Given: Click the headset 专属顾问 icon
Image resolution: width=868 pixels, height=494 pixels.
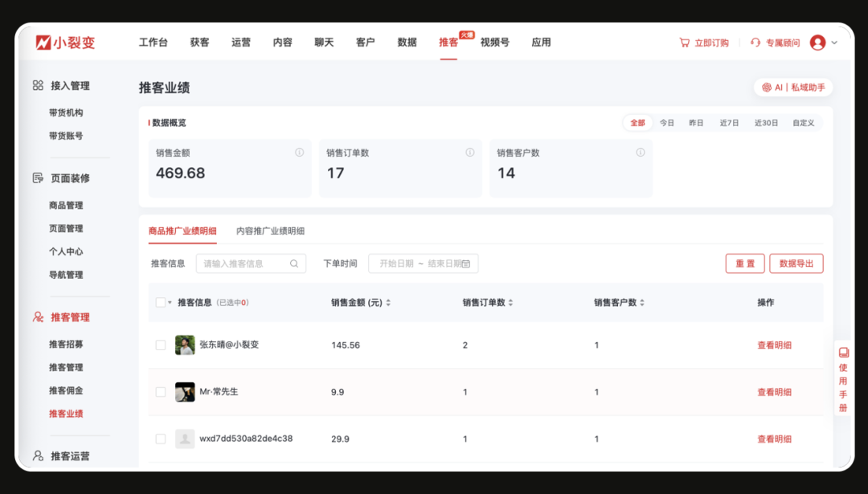Looking at the screenshot, I should pos(754,43).
